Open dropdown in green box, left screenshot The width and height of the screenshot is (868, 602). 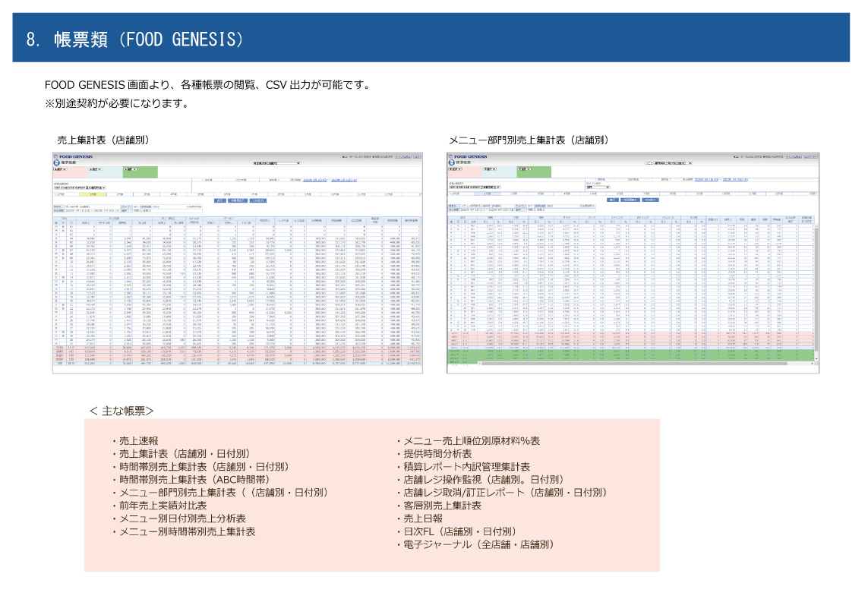131,169
